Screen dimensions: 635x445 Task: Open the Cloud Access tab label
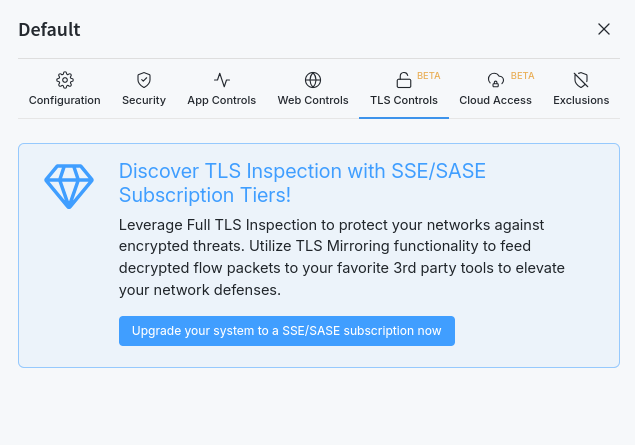coord(495,100)
